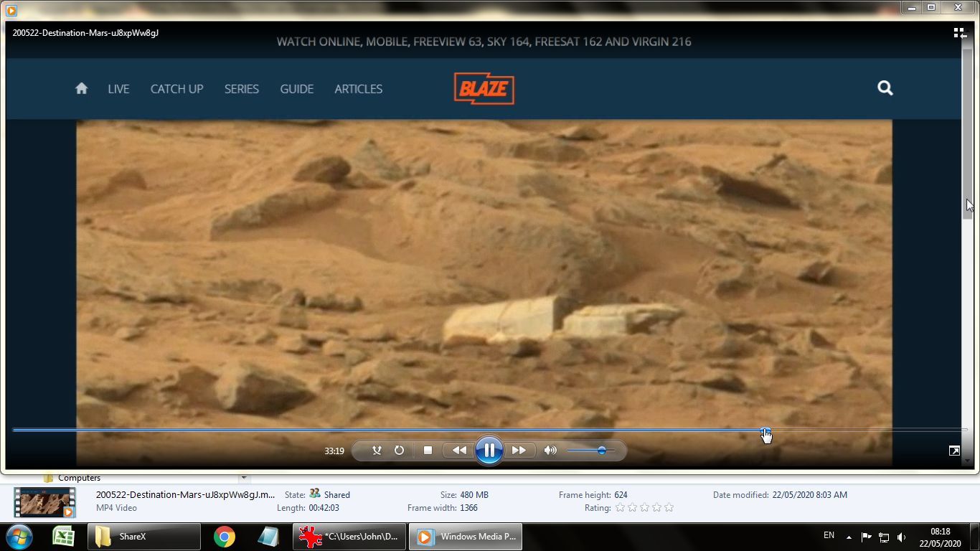Click the search magnifier on Blaze bar
980x551 pixels.
click(885, 88)
